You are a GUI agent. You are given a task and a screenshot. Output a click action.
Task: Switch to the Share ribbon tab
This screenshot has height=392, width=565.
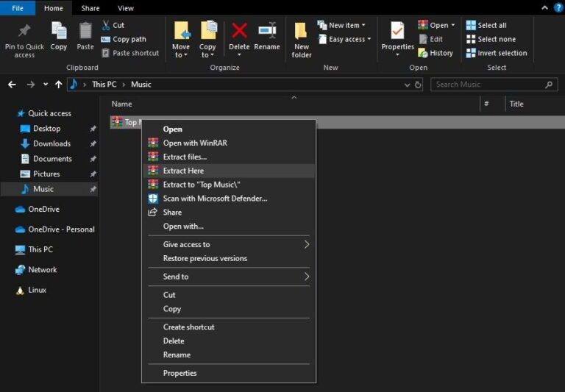point(90,8)
